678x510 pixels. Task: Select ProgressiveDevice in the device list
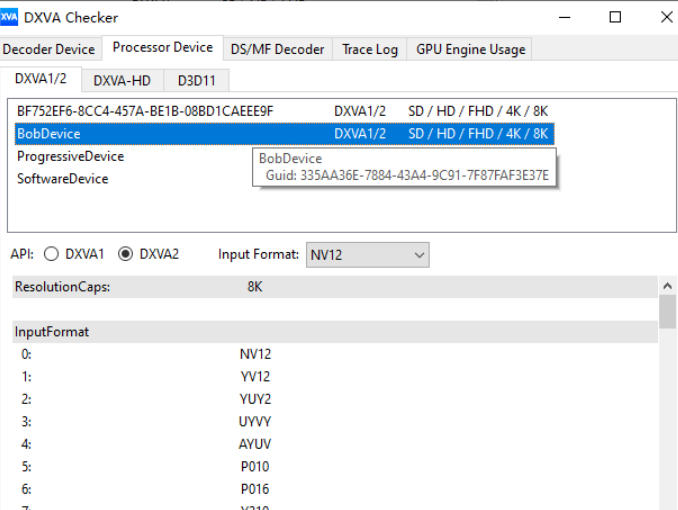click(x=70, y=157)
